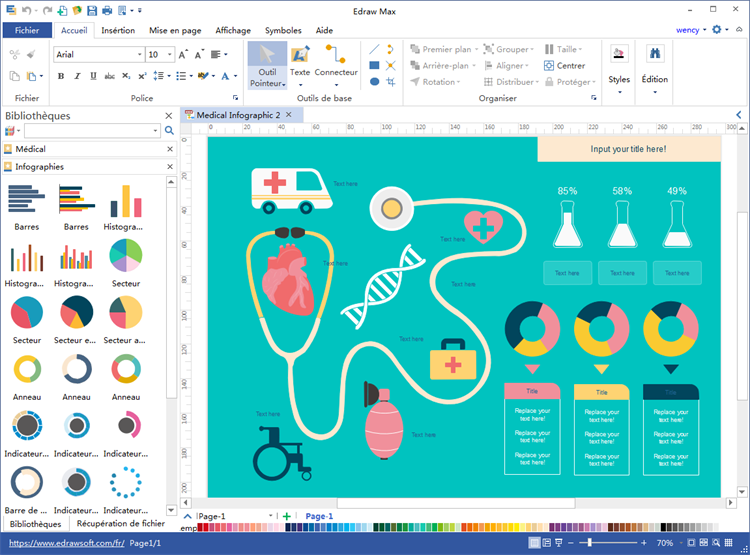Expand the Rotation dropdown
Image resolution: width=750 pixels, height=555 pixels.
point(458,82)
